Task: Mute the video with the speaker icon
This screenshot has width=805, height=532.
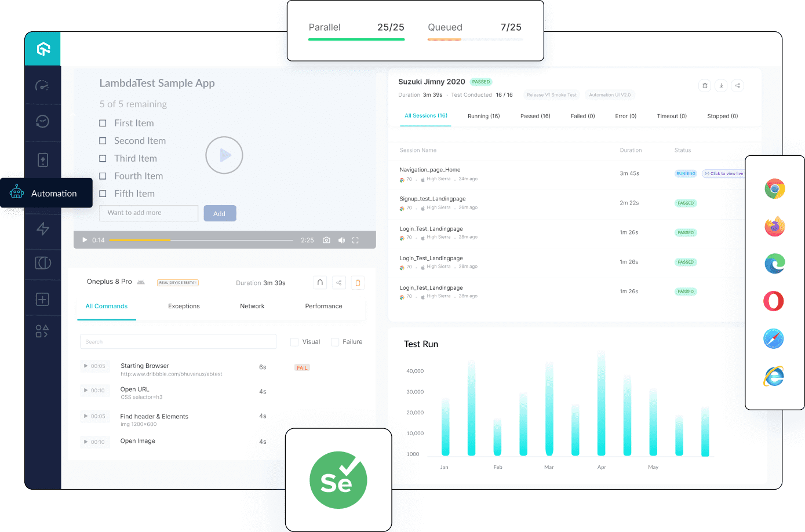Action: click(x=341, y=240)
